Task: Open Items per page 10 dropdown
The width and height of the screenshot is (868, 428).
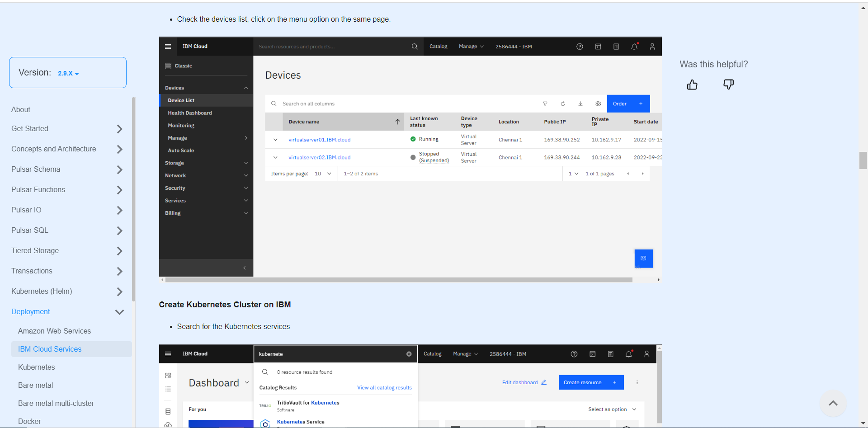Action: click(323, 174)
